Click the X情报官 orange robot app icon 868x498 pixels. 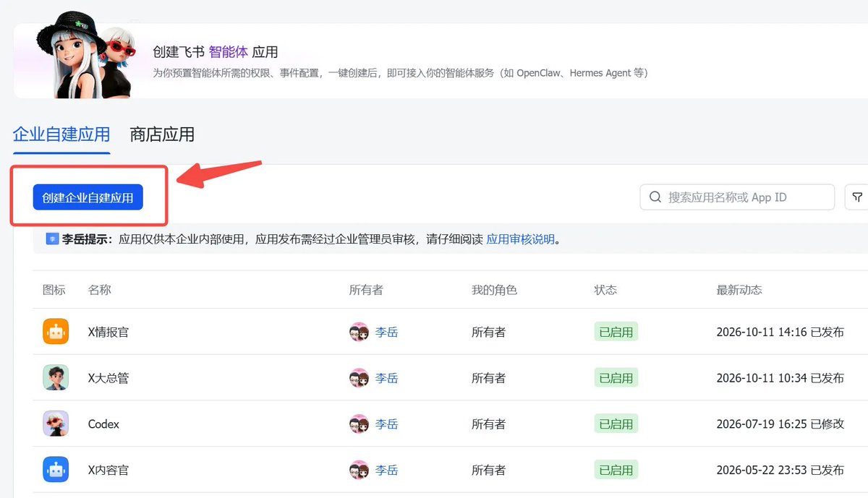tap(56, 332)
